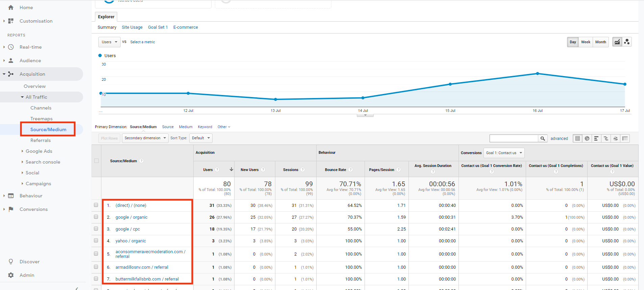644x290 pixels.
Task: Click the advanced filter link
Action: click(559, 139)
